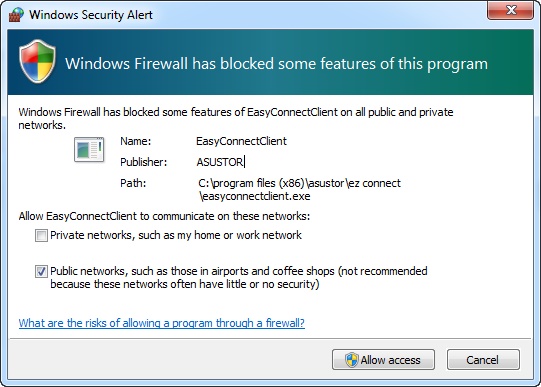Click the Publisher label
Viewport: 541px width, 387px height.
(x=144, y=162)
